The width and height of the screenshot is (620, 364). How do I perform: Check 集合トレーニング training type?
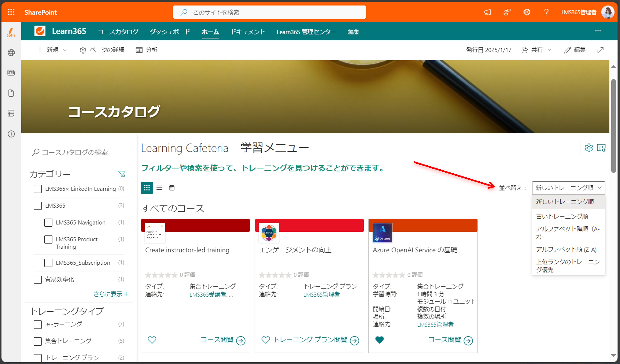[38, 341]
